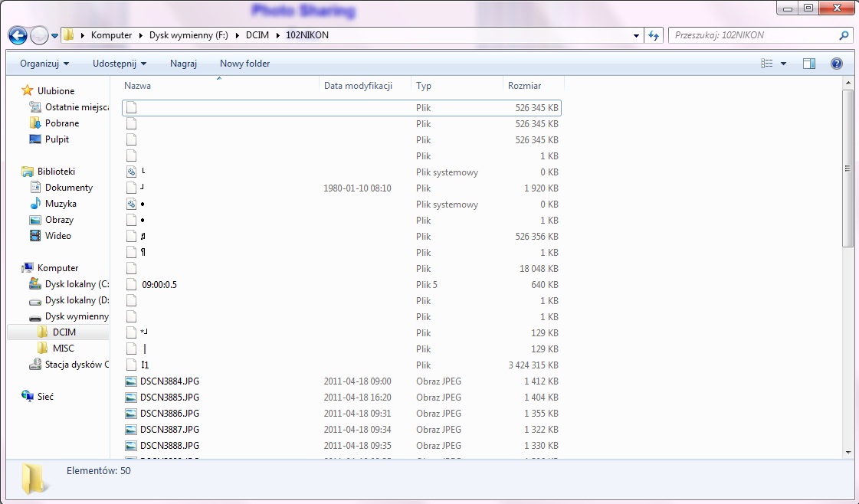The height and width of the screenshot is (504, 859).
Task: Select Komputer in the address breadcrumb
Action: tap(111, 35)
